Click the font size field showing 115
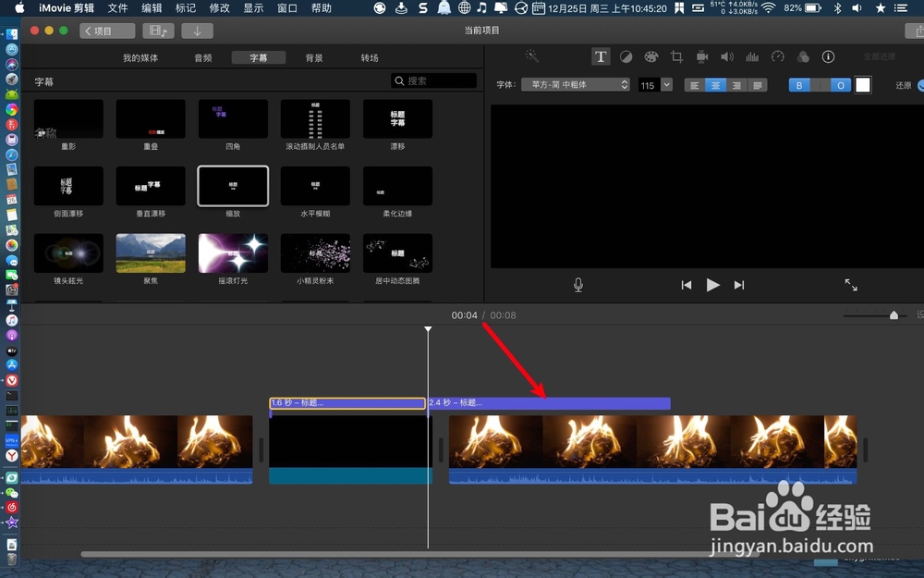 click(649, 85)
